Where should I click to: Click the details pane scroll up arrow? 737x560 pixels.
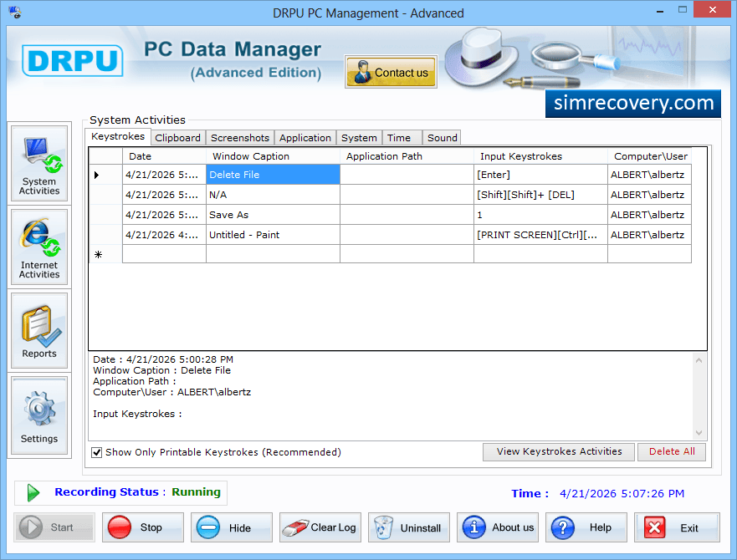click(699, 360)
